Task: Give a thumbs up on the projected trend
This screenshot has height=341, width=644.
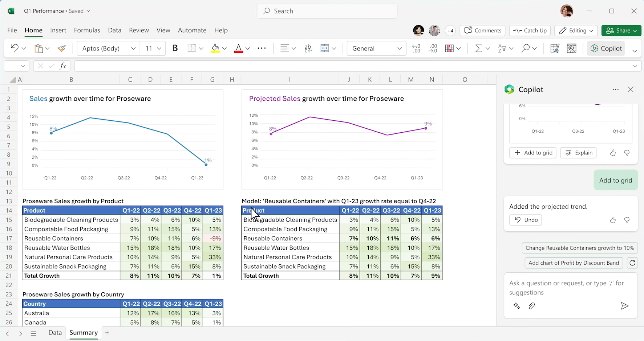Action: (x=613, y=220)
